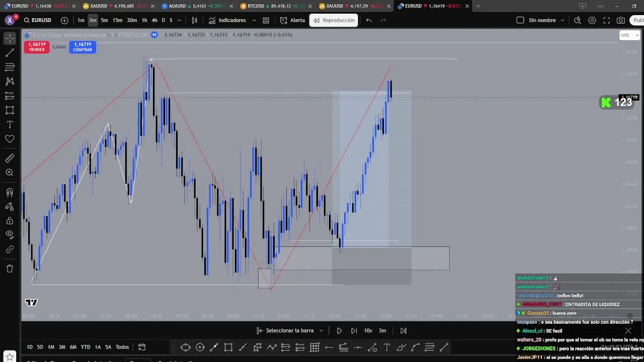The height and width of the screenshot is (362, 644).
Task: Toggle Reproducción replay mode
Action: pos(334,20)
